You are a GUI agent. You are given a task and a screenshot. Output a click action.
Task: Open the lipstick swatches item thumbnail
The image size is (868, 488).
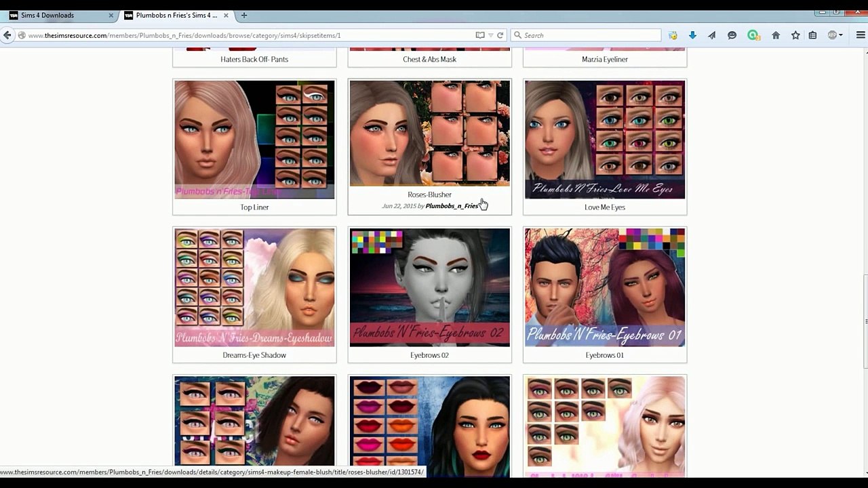click(429, 427)
